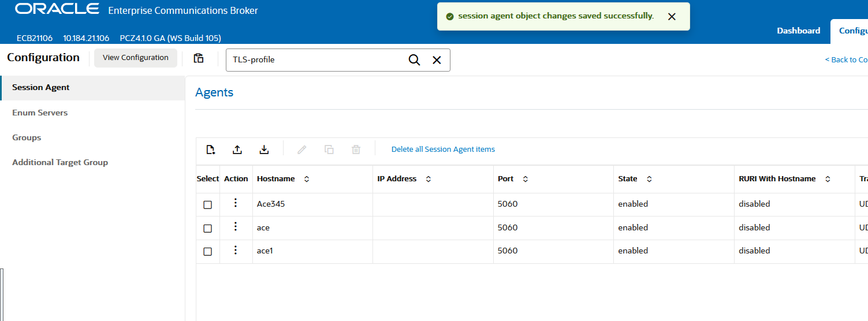Select the checkbox for hostname ace

208,229
